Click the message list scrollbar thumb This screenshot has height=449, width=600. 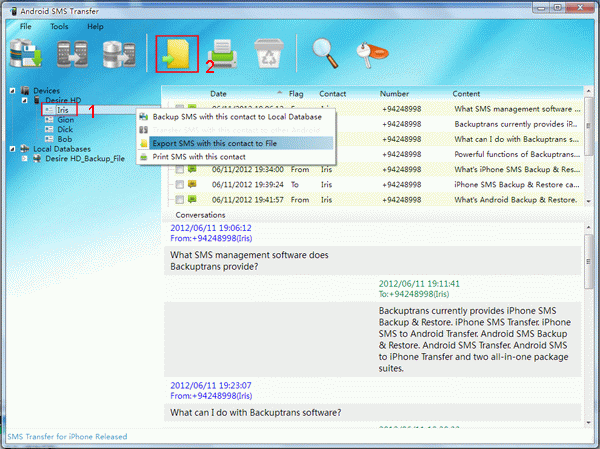(588, 126)
